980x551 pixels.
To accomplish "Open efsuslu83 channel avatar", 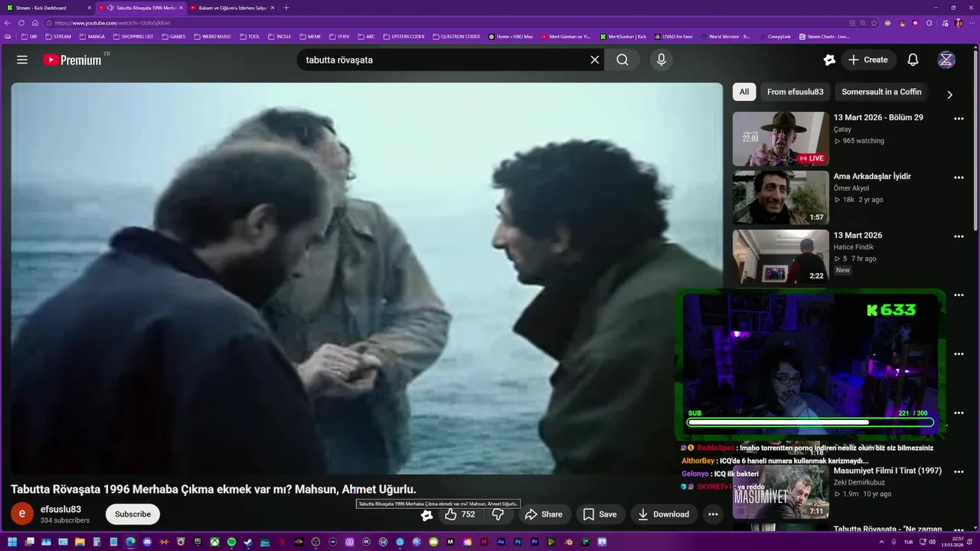I will [x=21, y=514].
